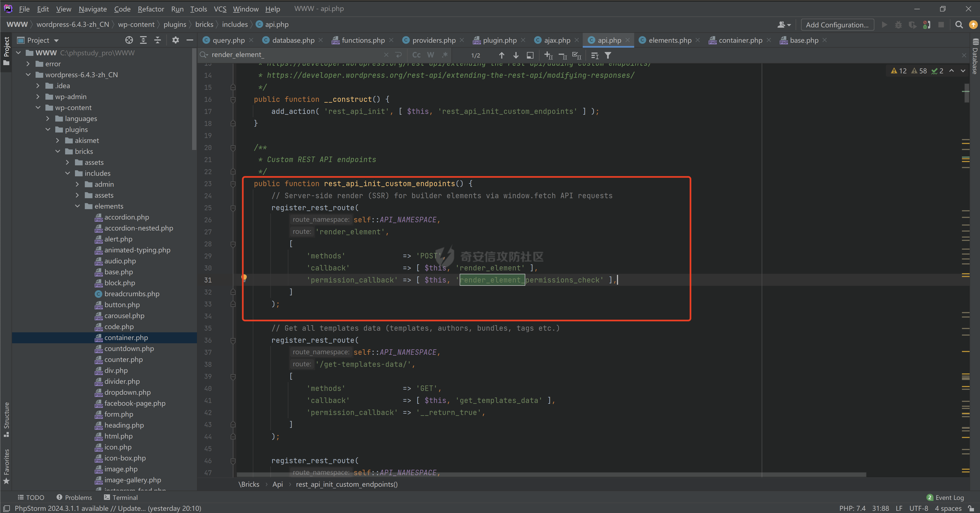
Task: Go to previous search occurrence arrow
Action: (501, 56)
